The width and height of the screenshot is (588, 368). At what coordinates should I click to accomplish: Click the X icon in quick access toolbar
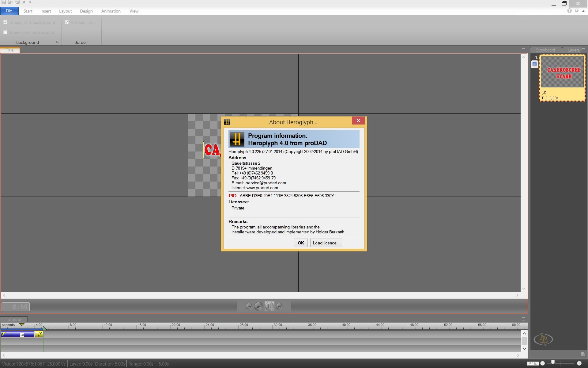pyautogui.click(x=24, y=2)
